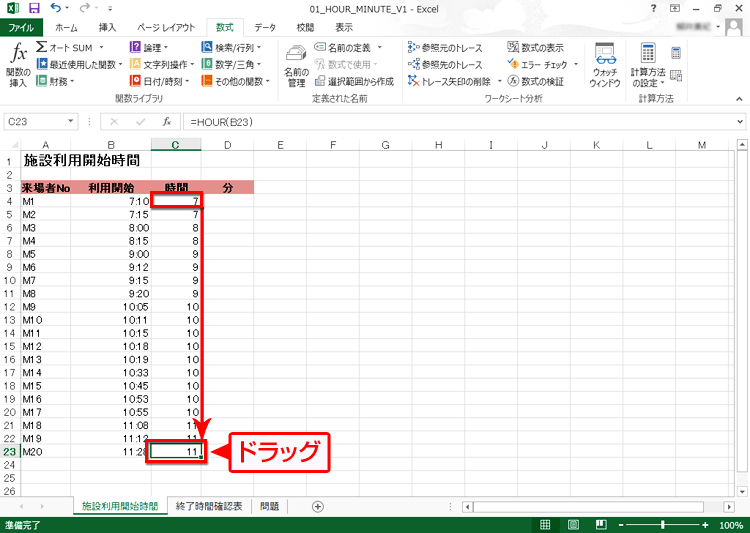Open Ribbon Display Options button
The image size is (750, 533).
coord(675,8)
